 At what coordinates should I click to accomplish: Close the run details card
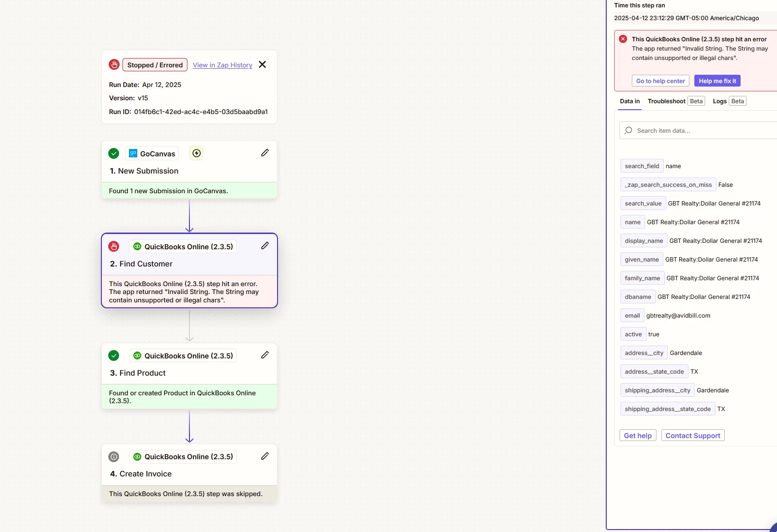262,64
